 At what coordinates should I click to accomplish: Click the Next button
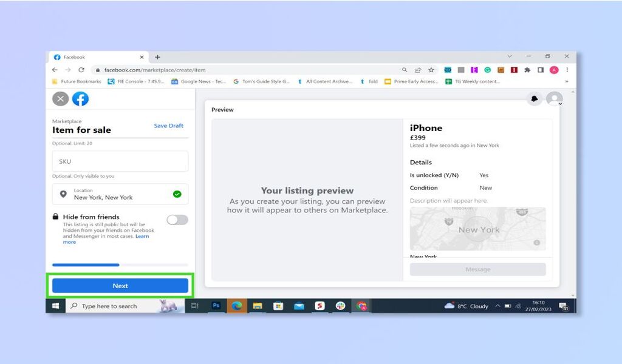click(x=120, y=286)
